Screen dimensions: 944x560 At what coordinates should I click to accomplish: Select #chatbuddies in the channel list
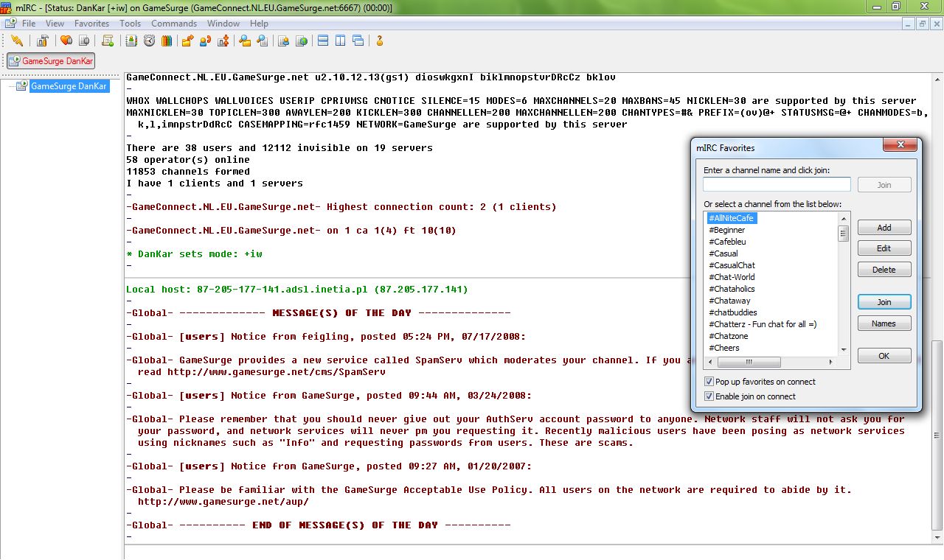pos(732,312)
